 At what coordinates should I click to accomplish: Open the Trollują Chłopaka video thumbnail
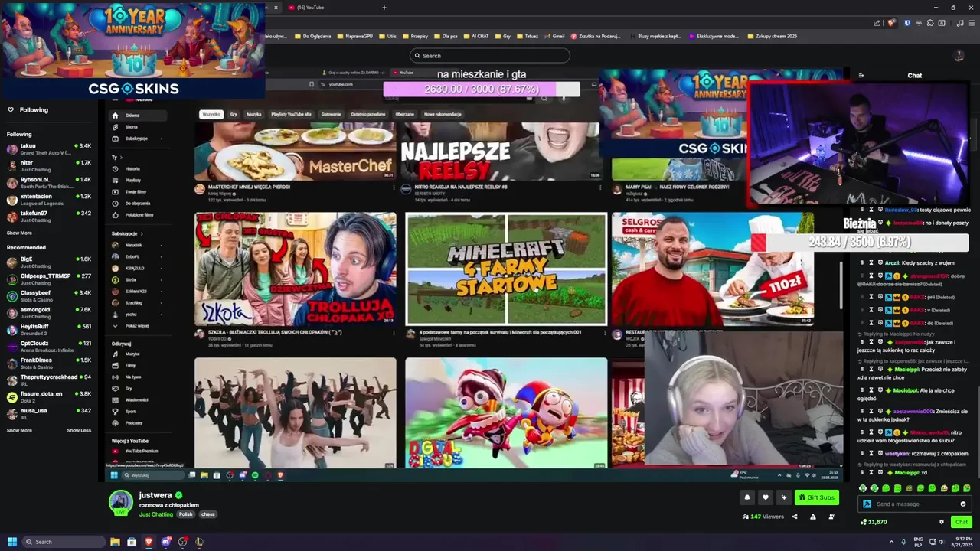296,269
